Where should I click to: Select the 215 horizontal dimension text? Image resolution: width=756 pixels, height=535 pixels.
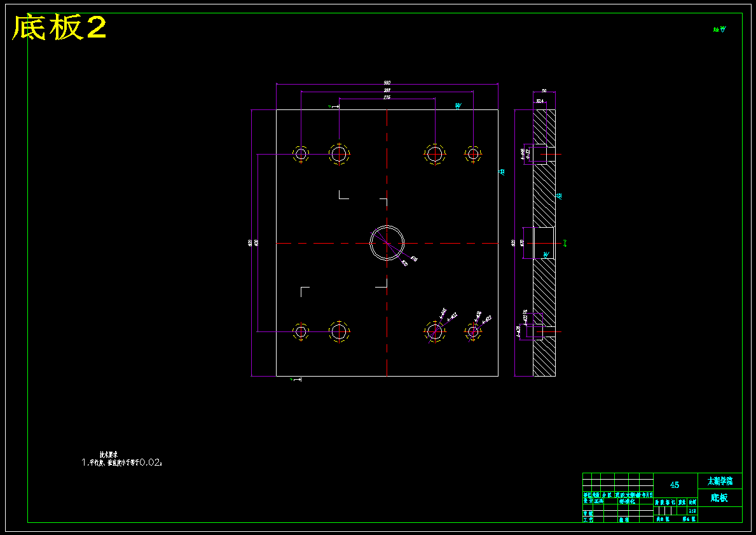pyautogui.click(x=387, y=97)
